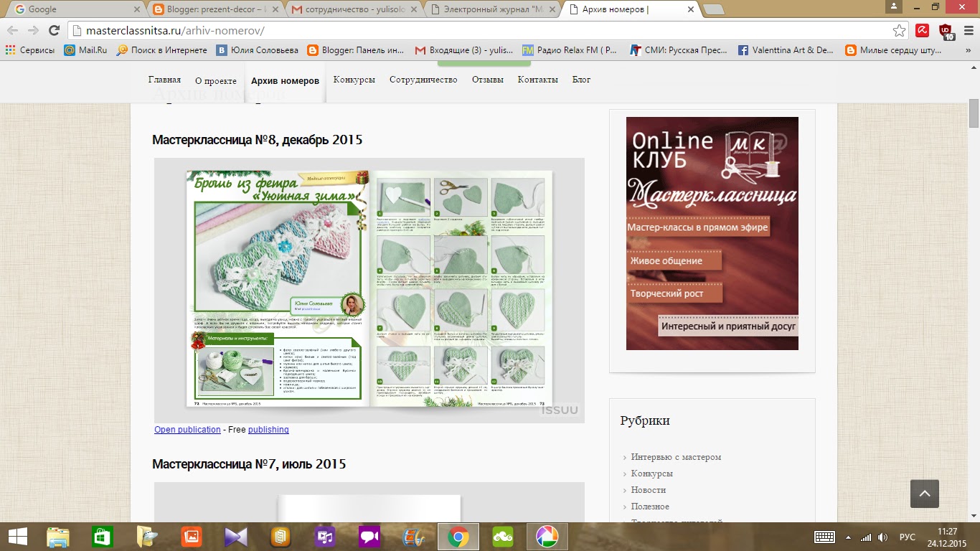This screenshot has width=980, height=551.
Task: Open the Полезное category
Action: click(x=650, y=507)
